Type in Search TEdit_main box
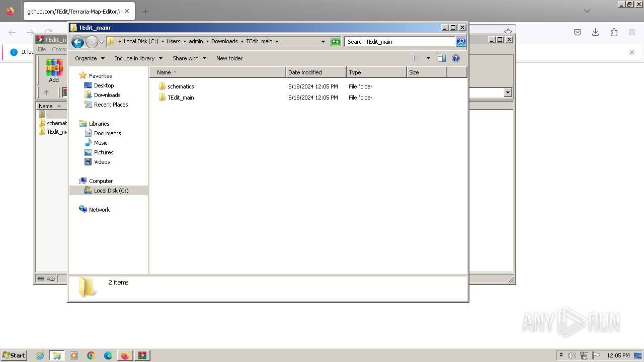 tap(400, 42)
